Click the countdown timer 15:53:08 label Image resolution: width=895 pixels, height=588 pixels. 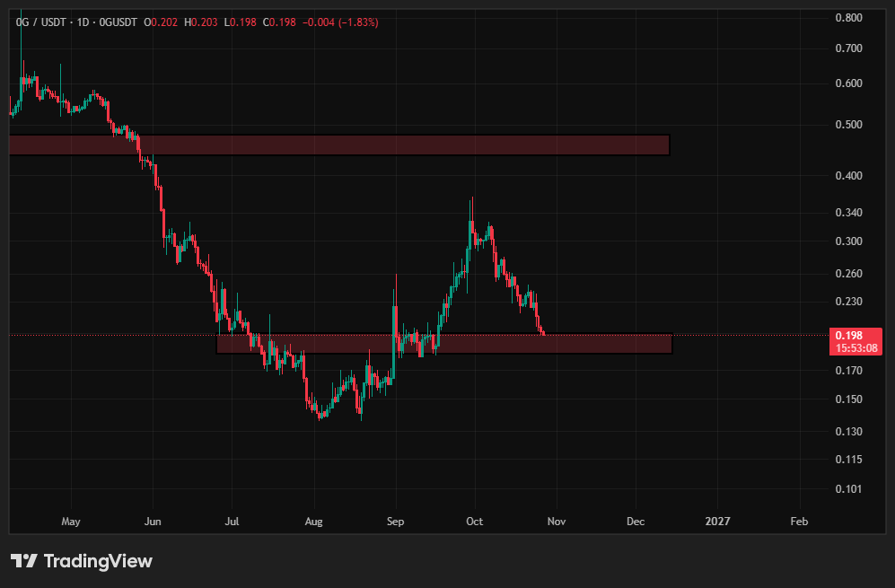point(856,348)
